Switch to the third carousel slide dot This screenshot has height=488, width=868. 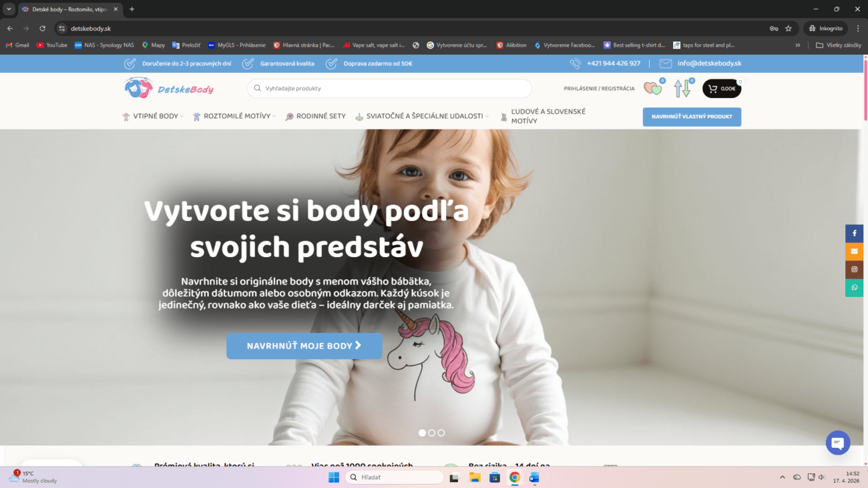[441, 433]
